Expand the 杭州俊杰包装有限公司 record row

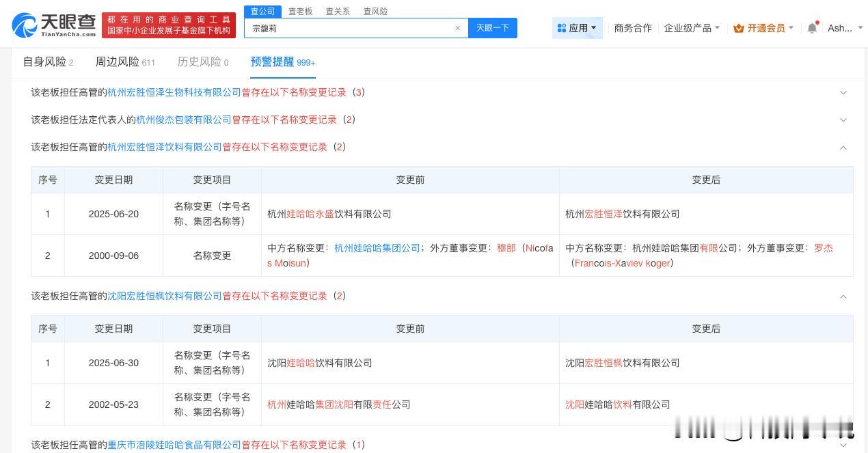[x=843, y=120]
